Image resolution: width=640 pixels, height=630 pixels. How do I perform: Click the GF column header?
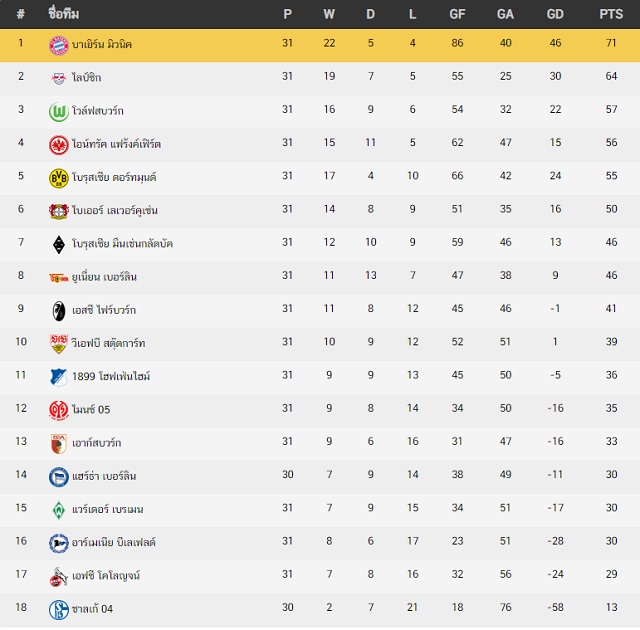pyautogui.click(x=457, y=14)
